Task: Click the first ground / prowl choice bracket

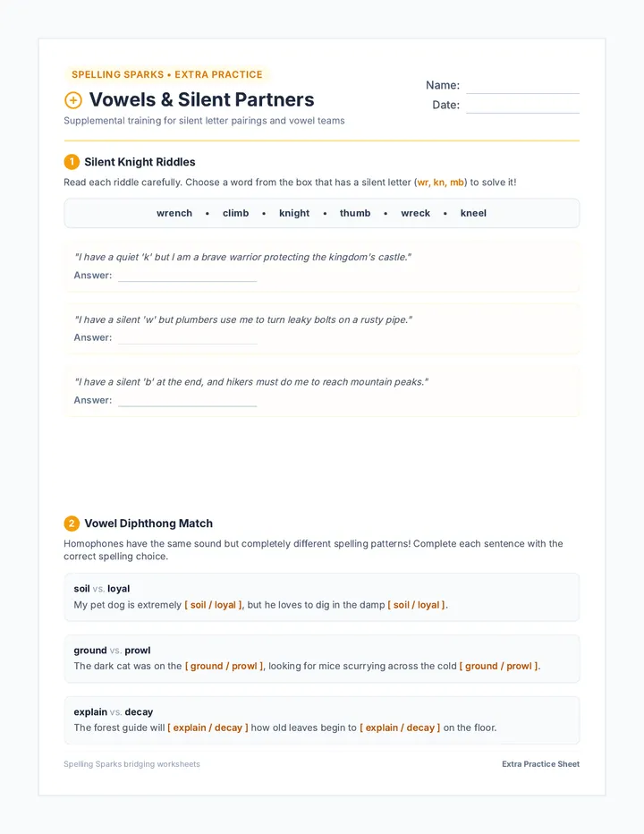Action: coord(224,666)
